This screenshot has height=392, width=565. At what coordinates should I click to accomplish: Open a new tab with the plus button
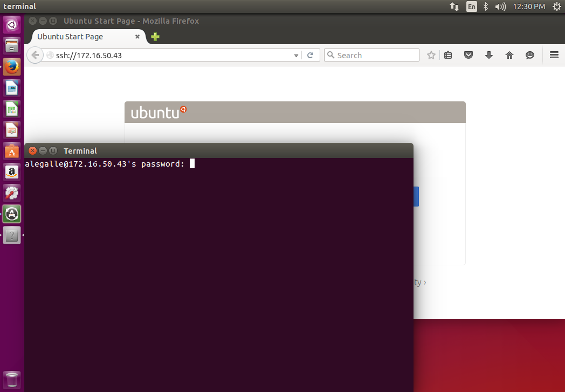click(x=155, y=37)
